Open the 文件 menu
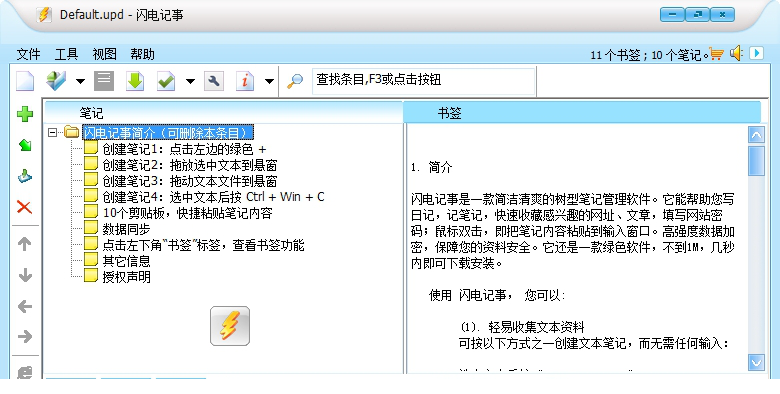Viewport: 780px width, 394px height. pyautogui.click(x=28, y=54)
